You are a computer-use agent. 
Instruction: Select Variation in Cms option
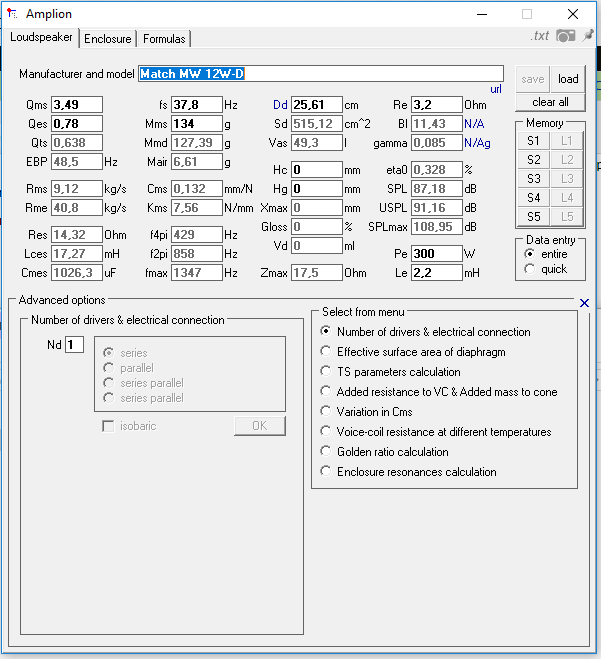pyautogui.click(x=366, y=412)
